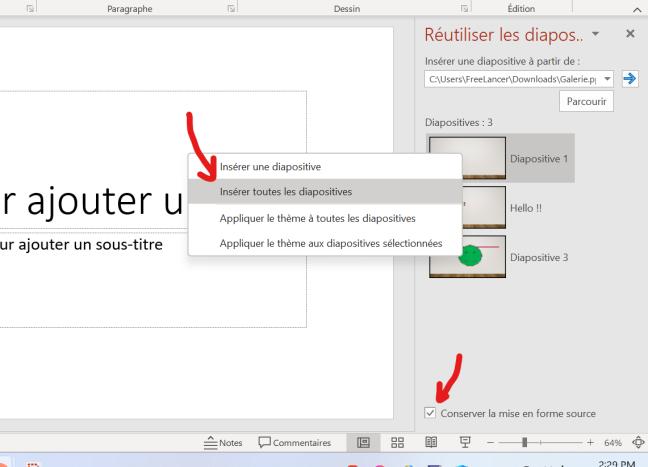Select the Diapositive 3 thumbnail
The height and width of the screenshot is (467, 648).
coord(467,257)
